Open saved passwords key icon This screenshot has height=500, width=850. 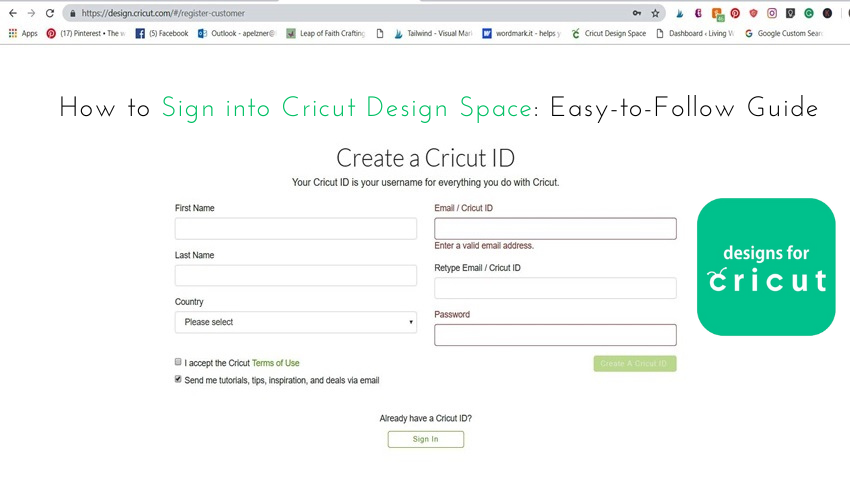637,13
